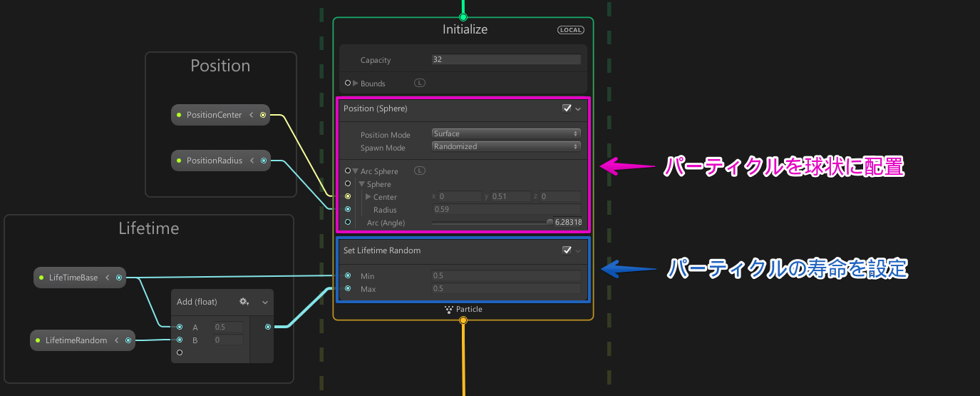Select the Lifetime group title
The image size is (980, 396).
149,228
